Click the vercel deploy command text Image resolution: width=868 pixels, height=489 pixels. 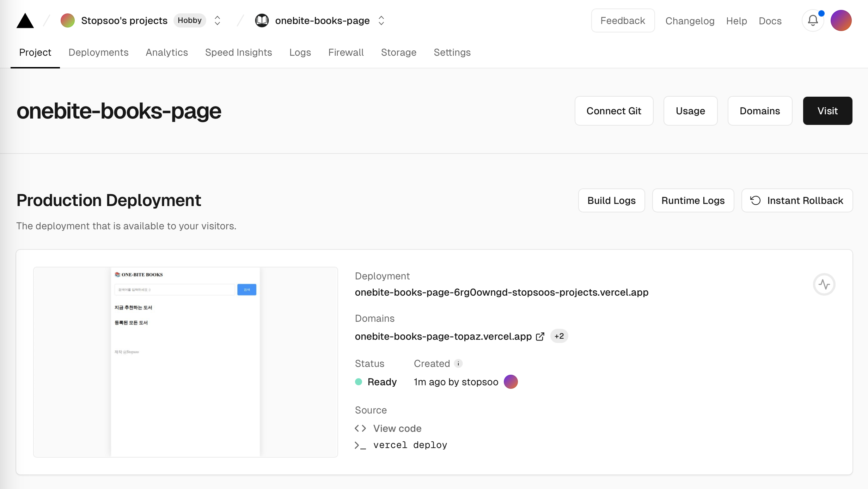[x=410, y=445]
